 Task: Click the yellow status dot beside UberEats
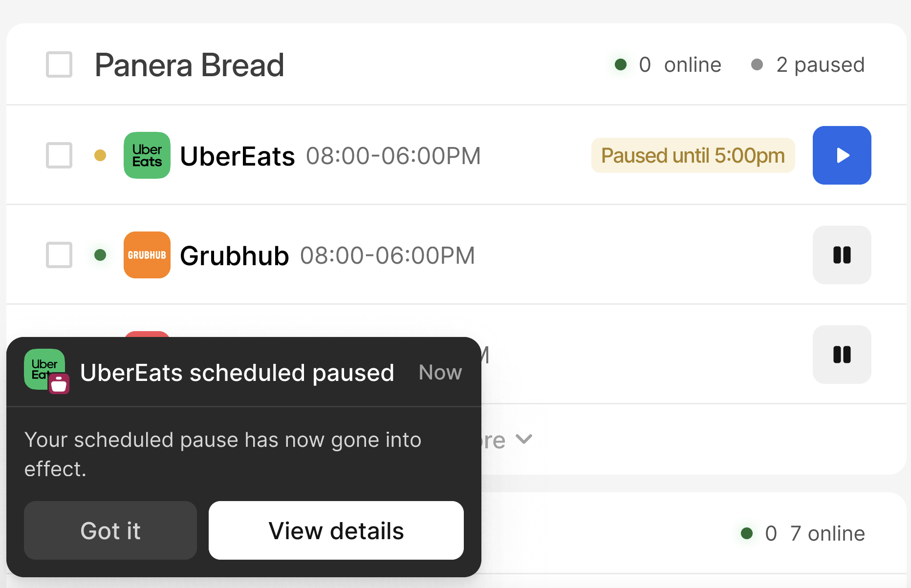(100, 155)
